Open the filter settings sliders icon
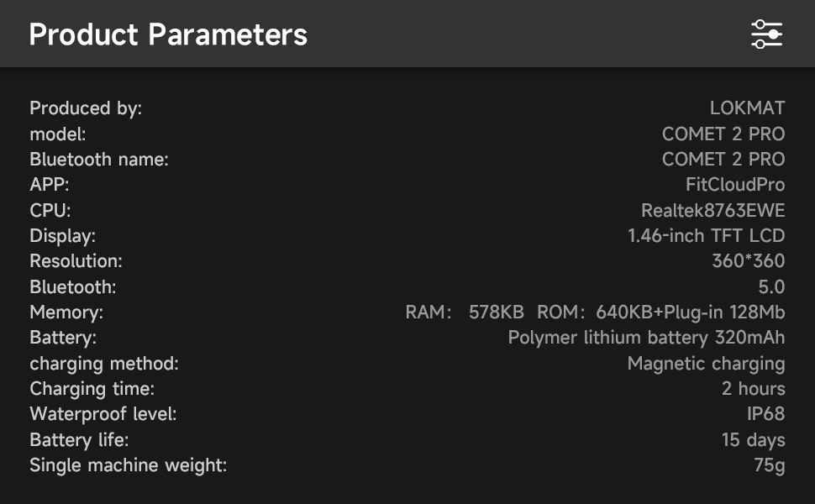The image size is (815, 504). point(766,34)
